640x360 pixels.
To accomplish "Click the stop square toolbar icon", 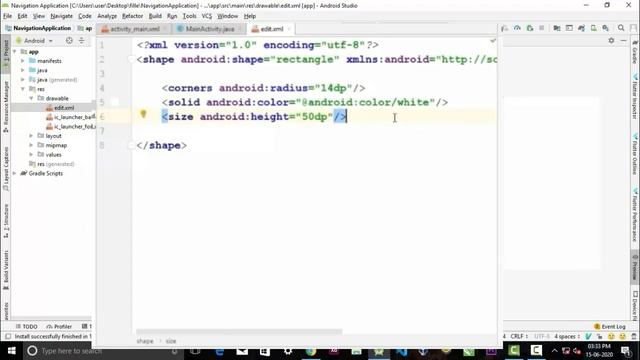I will point(542,28).
